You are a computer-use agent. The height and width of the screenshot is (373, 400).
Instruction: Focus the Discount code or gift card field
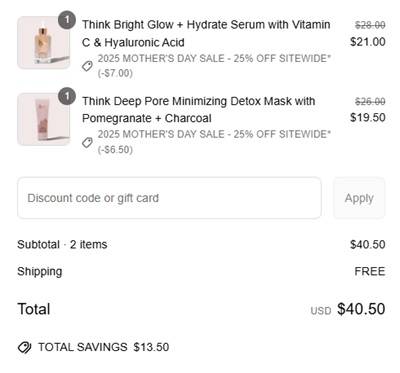tap(169, 198)
